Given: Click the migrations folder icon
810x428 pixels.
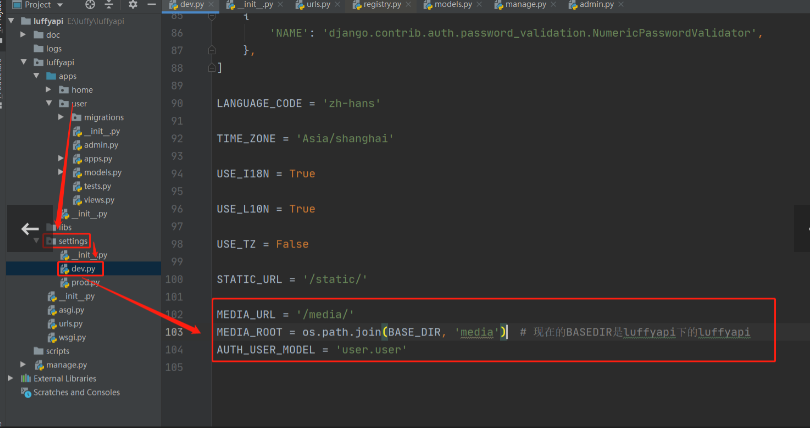Looking at the screenshot, I should 76,117.
